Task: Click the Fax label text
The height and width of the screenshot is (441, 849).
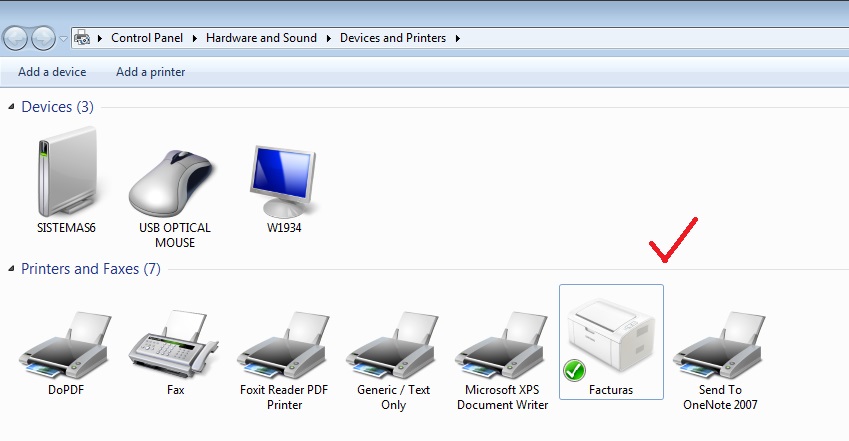Action: click(x=175, y=390)
